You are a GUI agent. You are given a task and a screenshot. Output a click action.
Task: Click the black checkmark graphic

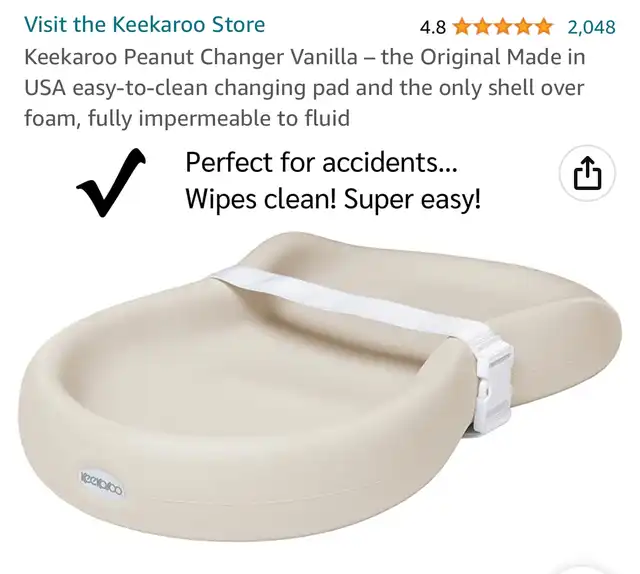(x=111, y=182)
